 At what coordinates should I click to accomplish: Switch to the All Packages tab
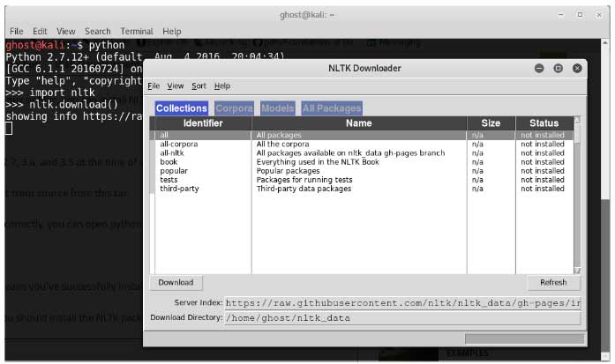pyautogui.click(x=331, y=108)
